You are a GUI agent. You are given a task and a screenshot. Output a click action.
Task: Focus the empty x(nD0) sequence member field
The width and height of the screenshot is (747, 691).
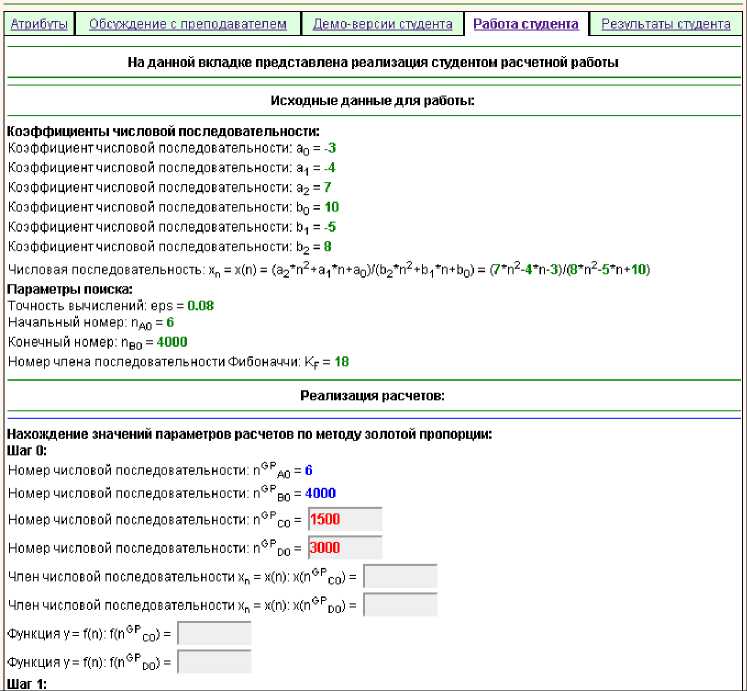tap(400, 604)
